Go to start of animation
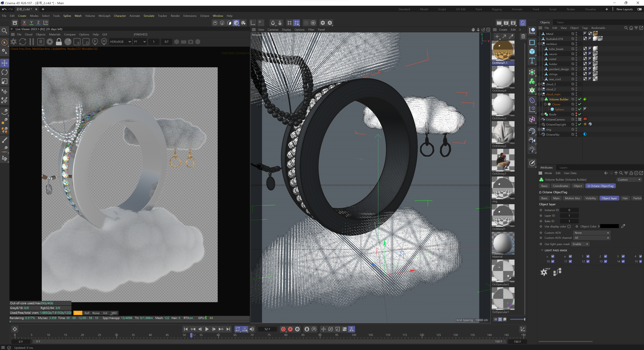The height and width of the screenshot is (350, 644). [x=185, y=329]
